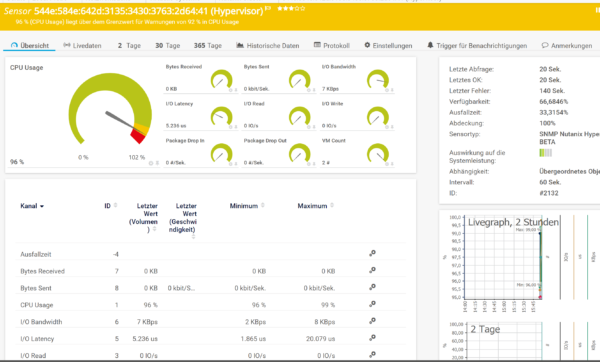Open settings gear for I/O Latency channel
This screenshot has width=600, height=362.
coord(372,338)
